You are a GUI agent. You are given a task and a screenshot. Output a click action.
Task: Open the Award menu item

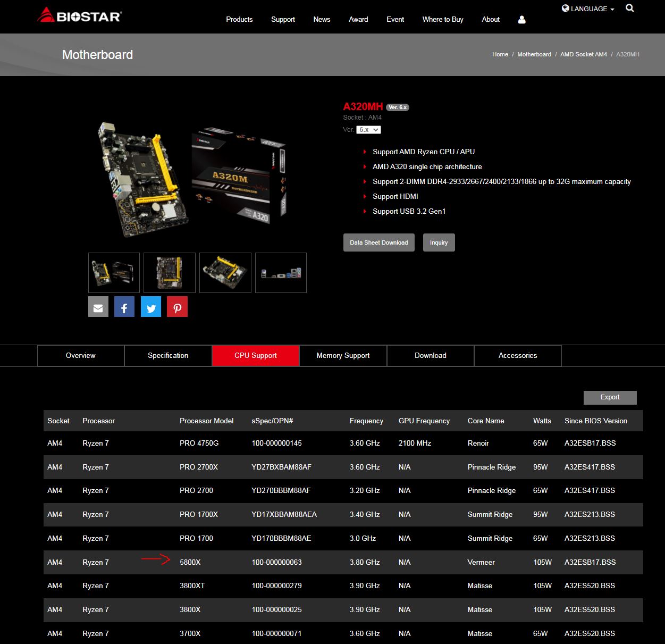click(358, 19)
